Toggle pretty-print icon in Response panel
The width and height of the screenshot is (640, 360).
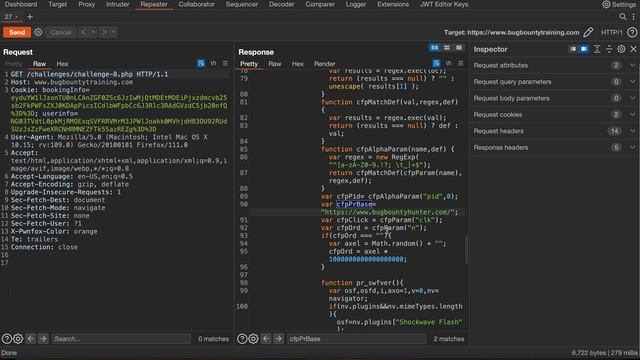point(436,64)
